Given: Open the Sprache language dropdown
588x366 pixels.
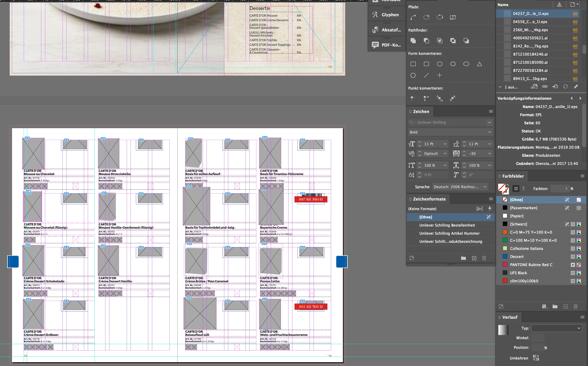Looking at the screenshot, I should click(x=460, y=187).
